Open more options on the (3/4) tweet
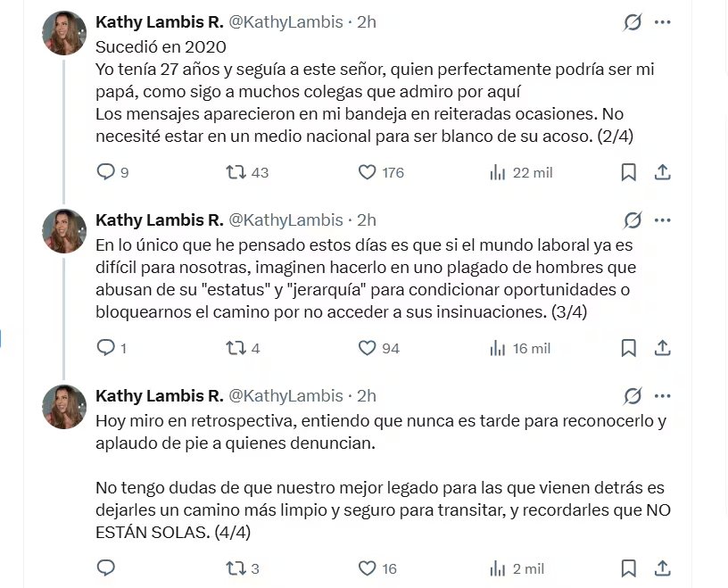The image size is (728, 588). coord(661,219)
